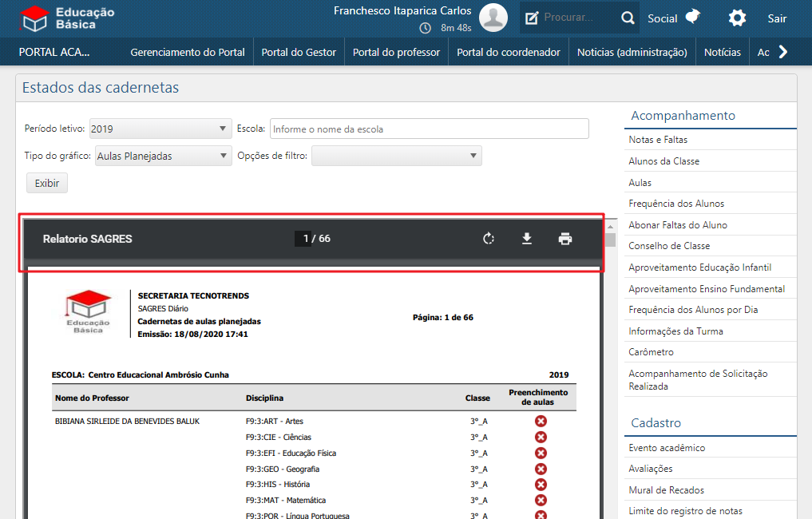This screenshot has height=519, width=812.
Task: Click user name Franchesco Itaparica Carlos
Action: [402, 10]
